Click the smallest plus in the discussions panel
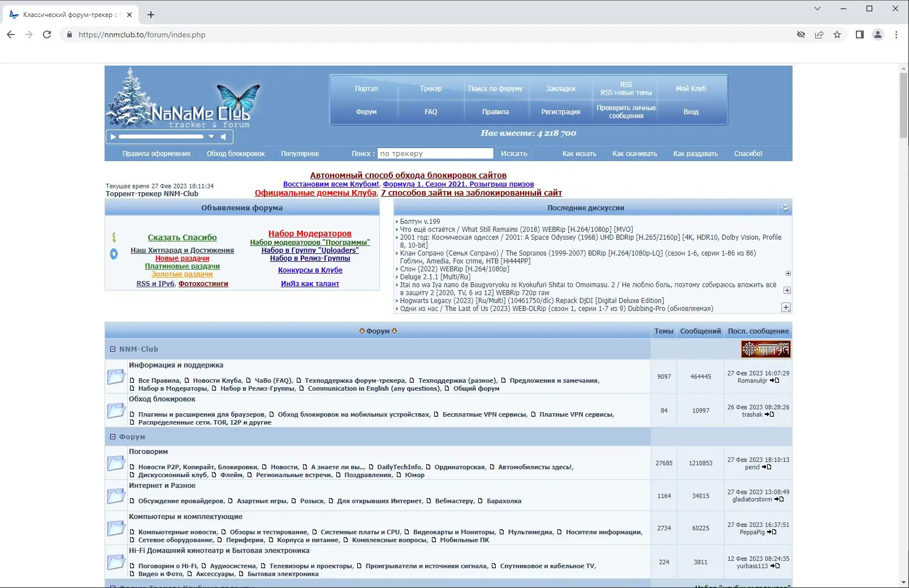Viewport: 909px width, 588px height. (788, 274)
